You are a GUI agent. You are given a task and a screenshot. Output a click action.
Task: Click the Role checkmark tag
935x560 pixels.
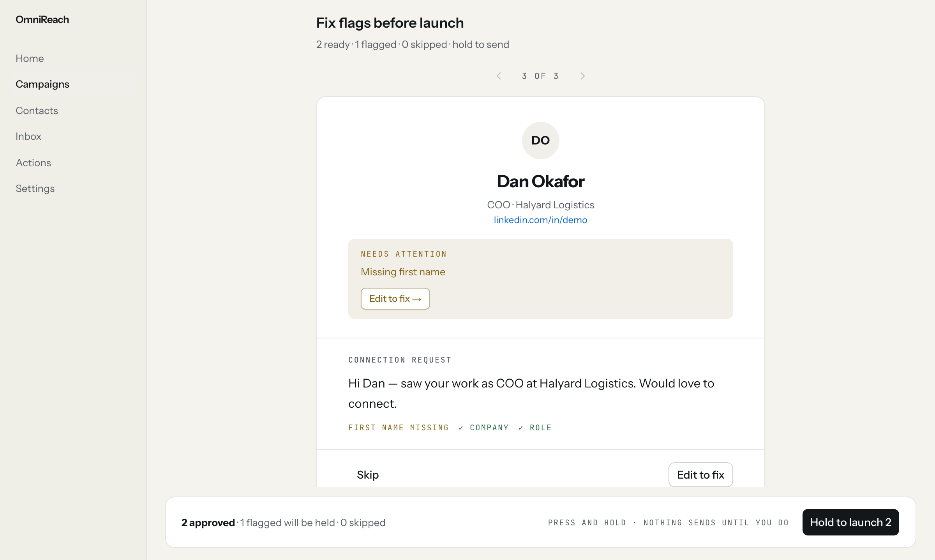coord(535,428)
